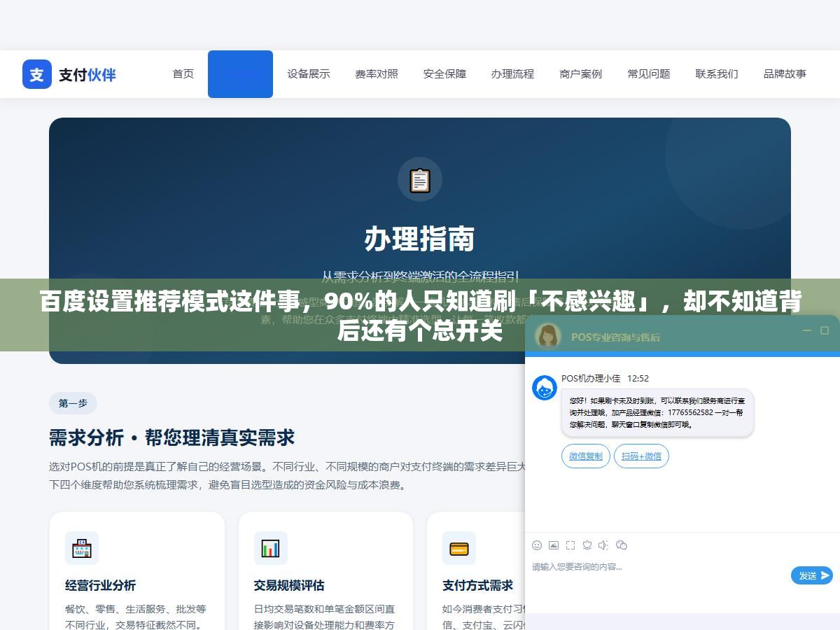Viewport: 840px width, 630px height.
Task: Focus the 请输入您要咨询的内容 input box
Action: pos(658,574)
